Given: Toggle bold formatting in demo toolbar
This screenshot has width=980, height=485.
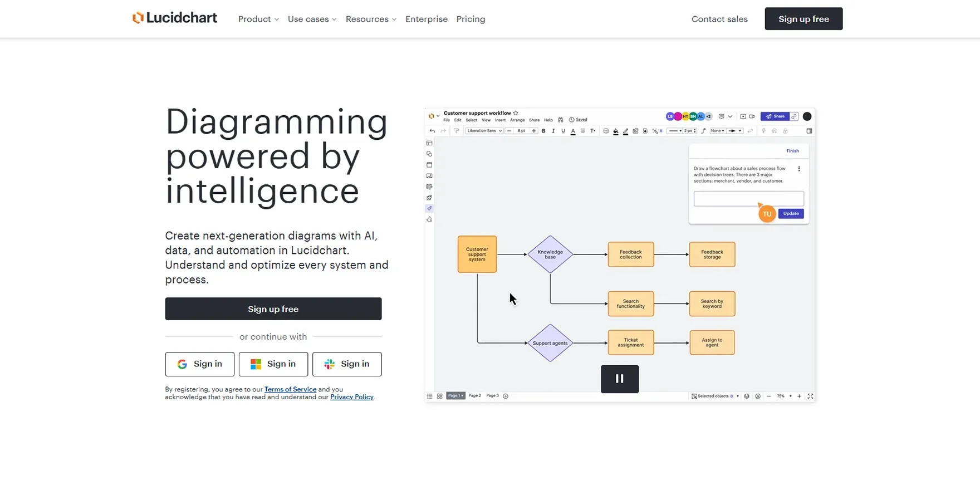Looking at the screenshot, I should (543, 131).
